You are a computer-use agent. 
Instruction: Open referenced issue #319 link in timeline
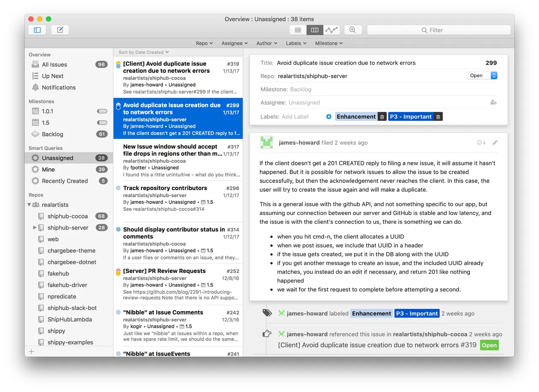(377, 345)
